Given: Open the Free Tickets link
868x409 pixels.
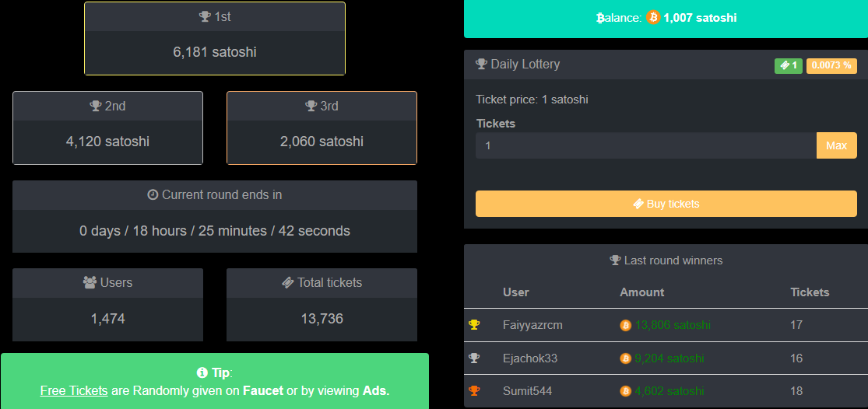Looking at the screenshot, I should point(74,391).
